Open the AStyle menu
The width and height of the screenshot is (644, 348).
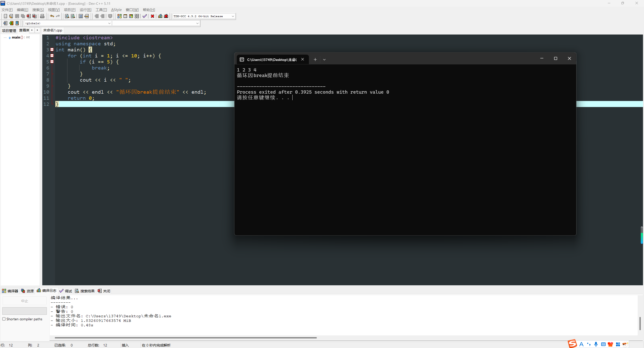(116, 10)
